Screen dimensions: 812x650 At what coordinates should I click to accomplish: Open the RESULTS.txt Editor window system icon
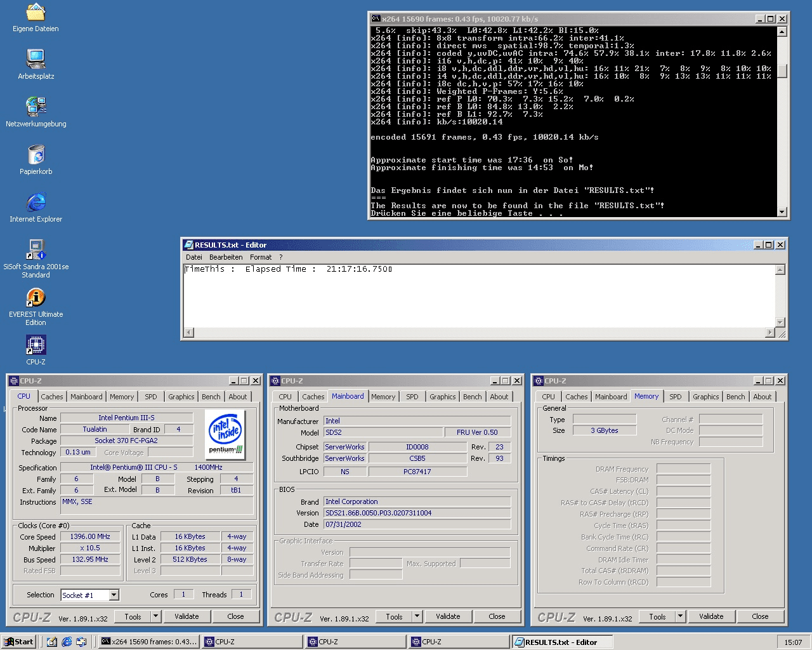point(188,244)
